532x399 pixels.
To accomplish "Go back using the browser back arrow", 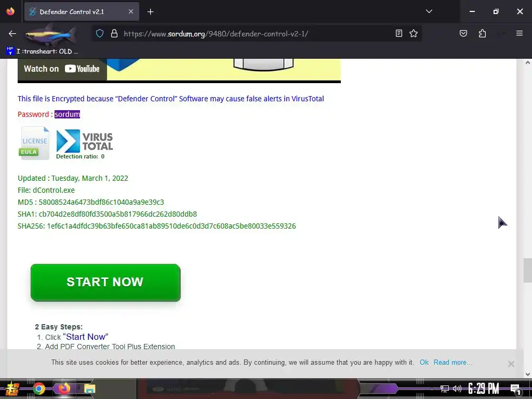I will coord(12,34).
